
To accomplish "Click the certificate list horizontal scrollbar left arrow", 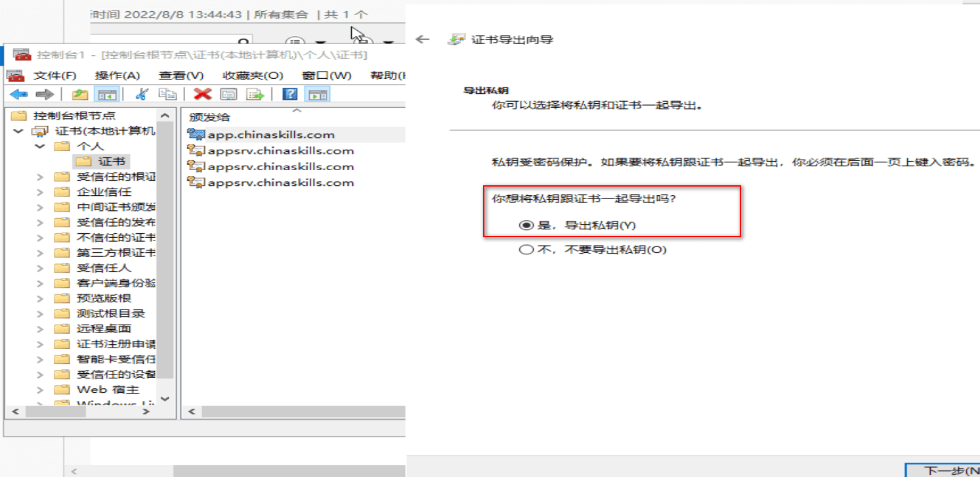I will click(192, 412).
